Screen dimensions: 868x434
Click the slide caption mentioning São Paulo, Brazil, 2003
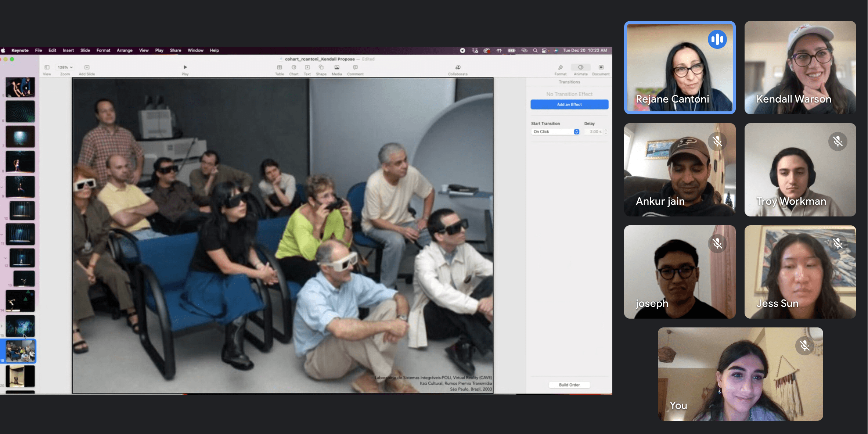[x=433, y=383]
